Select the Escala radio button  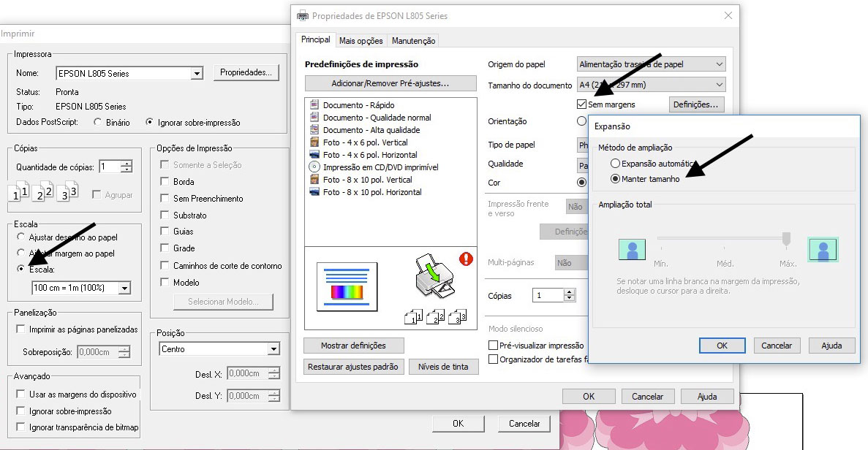(x=21, y=269)
